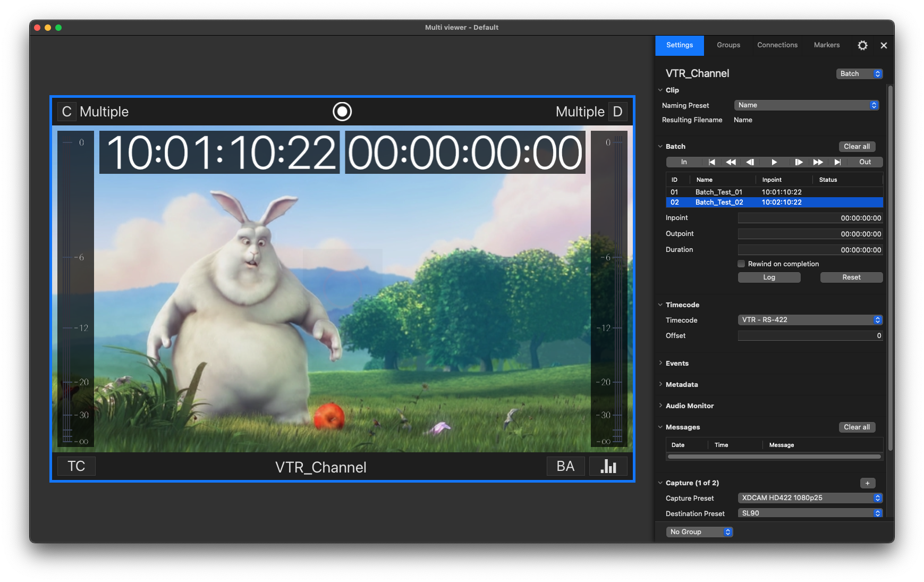Click the Log button
This screenshot has height=582, width=924.
pyautogui.click(x=769, y=277)
